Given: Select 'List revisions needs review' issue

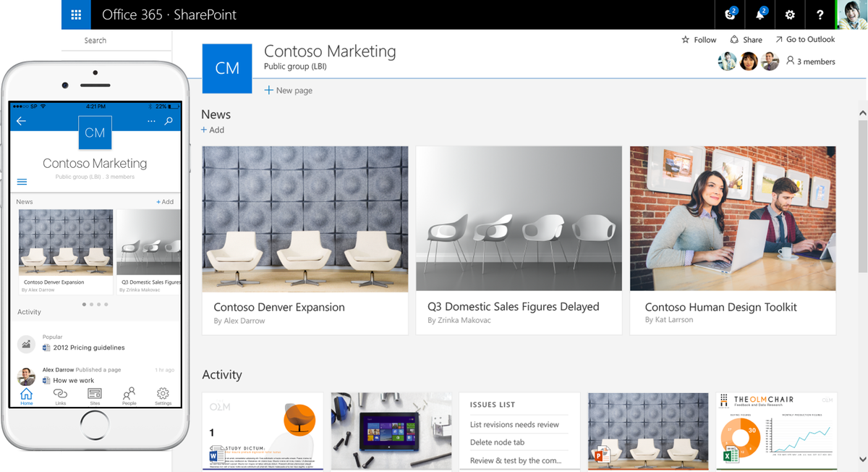Looking at the screenshot, I should click(514, 425).
